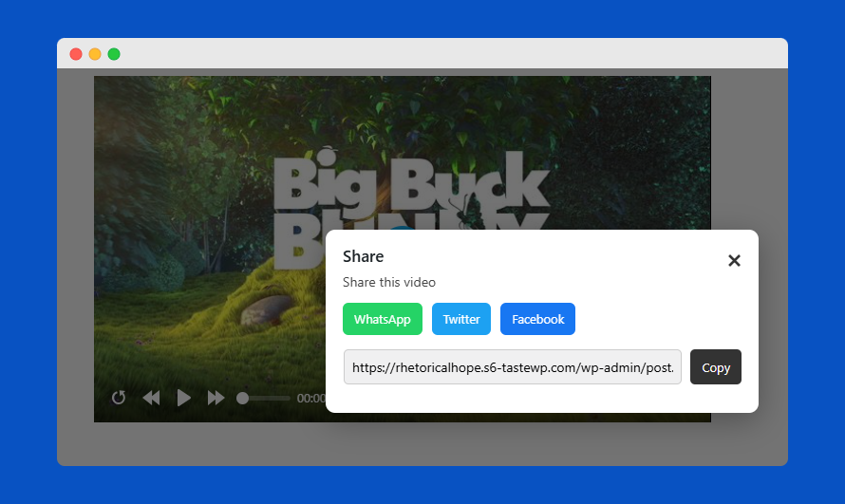Image resolution: width=845 pixels, height=504 pixels.
Task: Click the red window close dot
Action: (76, 54)
